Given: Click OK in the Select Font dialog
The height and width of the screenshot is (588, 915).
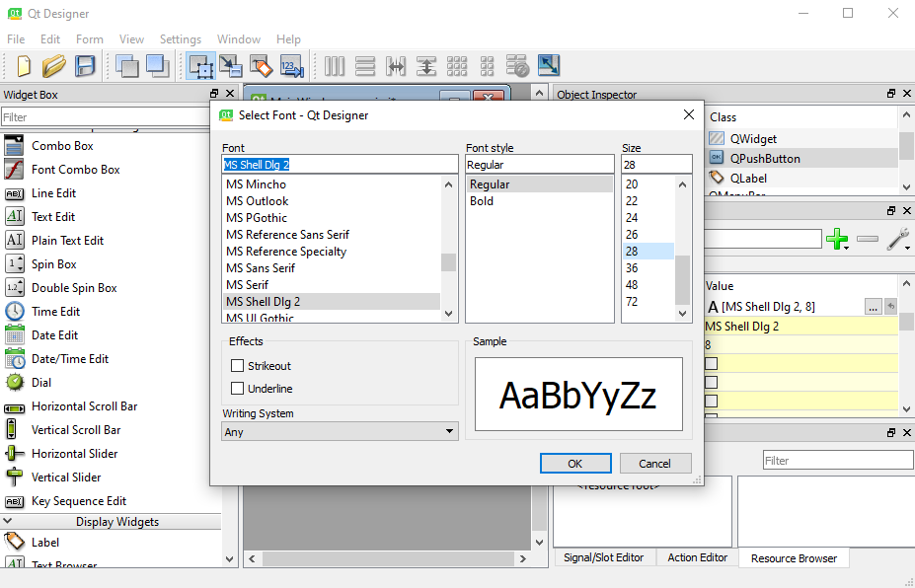Looking at the screenshot, I should (575, 463).
